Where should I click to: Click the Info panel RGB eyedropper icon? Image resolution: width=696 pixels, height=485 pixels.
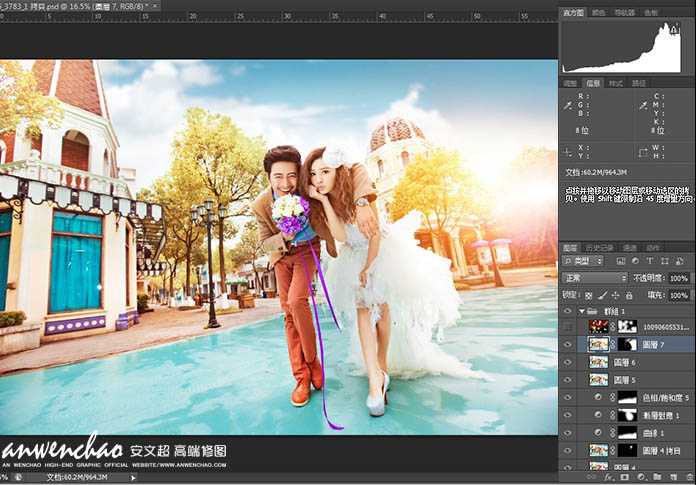pyautogui.click(x=568, y=104)
